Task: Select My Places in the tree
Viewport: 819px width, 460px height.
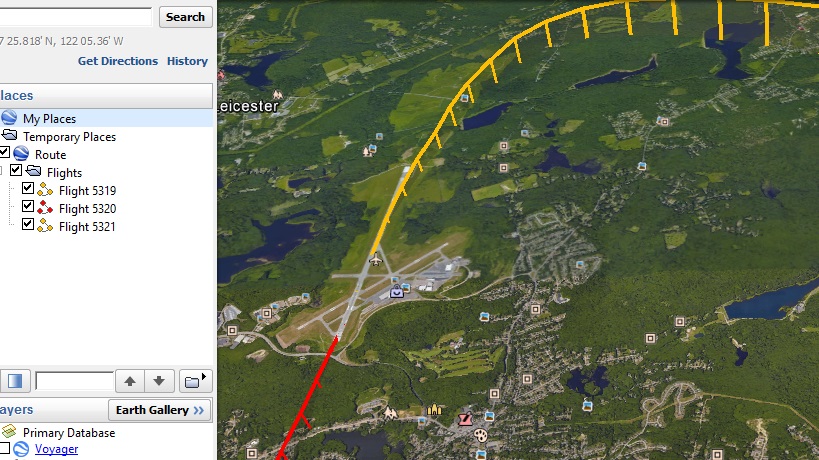Action: click(49, 119)
